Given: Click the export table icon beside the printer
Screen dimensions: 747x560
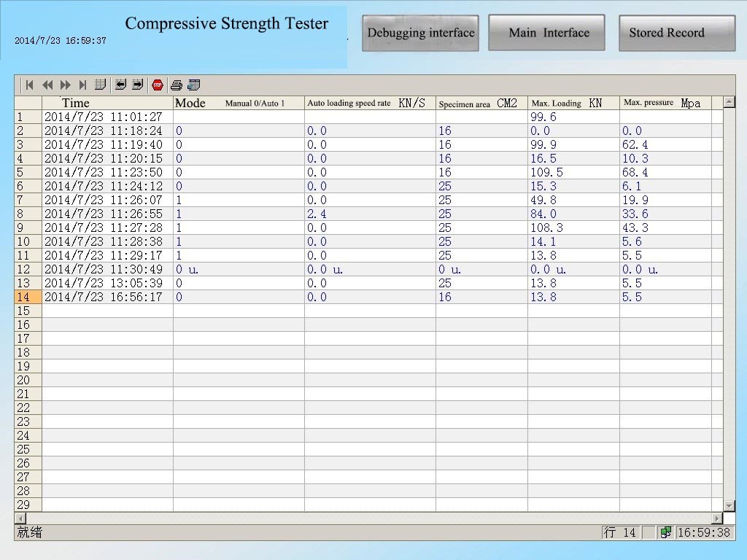Looking at the screenshot, I should pos(193,85).
